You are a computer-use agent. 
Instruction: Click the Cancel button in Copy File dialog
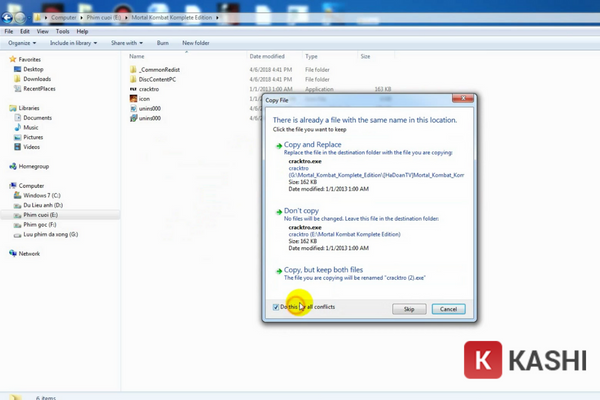[448, 309]
